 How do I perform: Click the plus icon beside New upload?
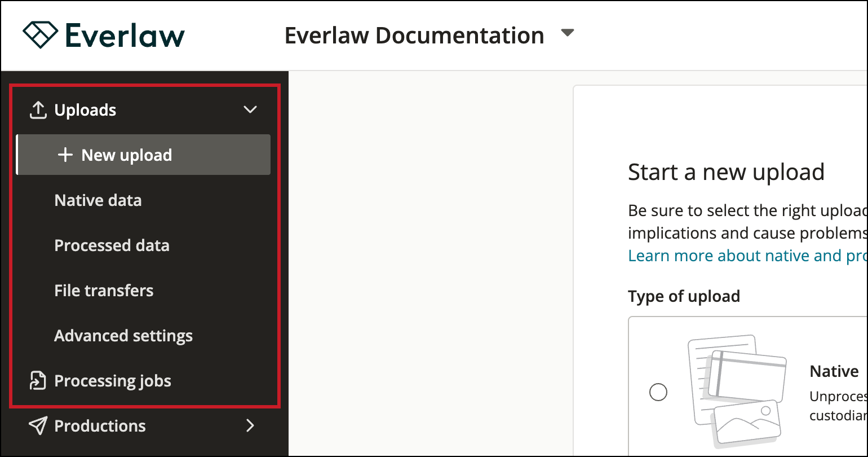pyautogui.click(x=65, y=155)
